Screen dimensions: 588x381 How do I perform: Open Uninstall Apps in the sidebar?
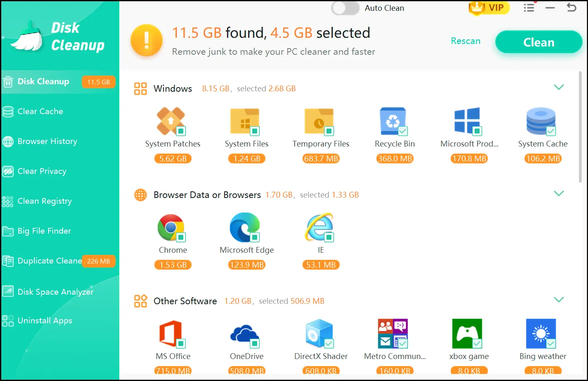(60, 321)
